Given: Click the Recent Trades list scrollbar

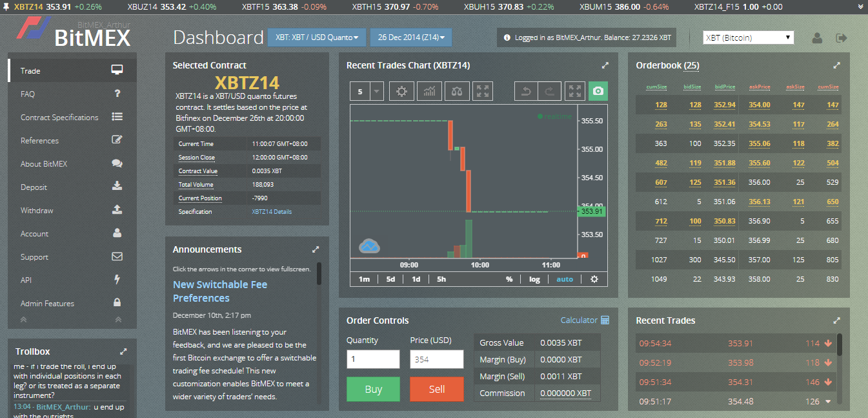Looking at the screenshot, I should pos(840,344).
